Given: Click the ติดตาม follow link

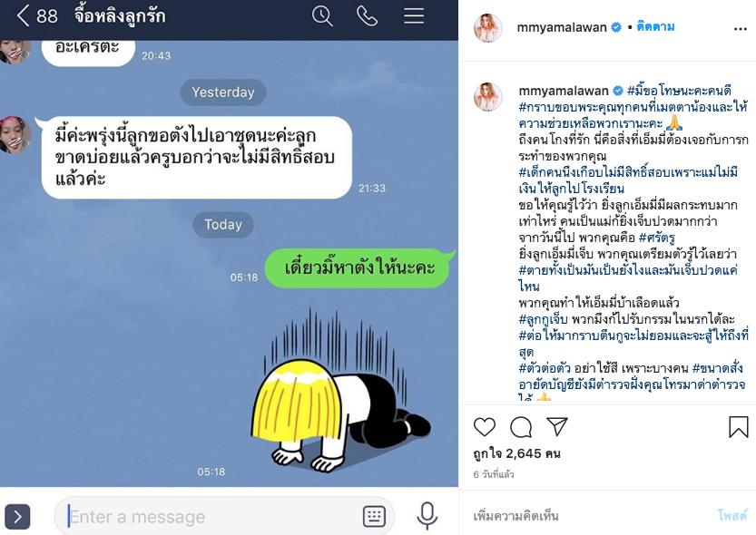Looking at the screenshot, I should pyautogui.click(x=655, y=27).
